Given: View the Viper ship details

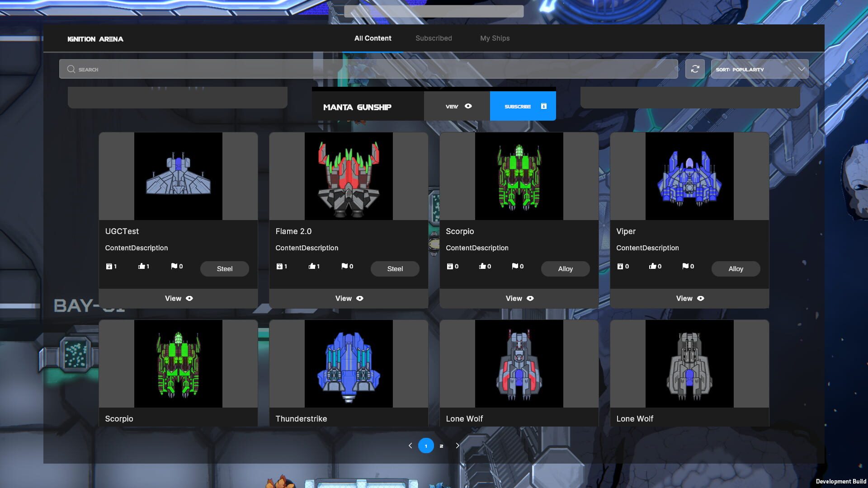Looking at the screenshot, I should (690, 298).
